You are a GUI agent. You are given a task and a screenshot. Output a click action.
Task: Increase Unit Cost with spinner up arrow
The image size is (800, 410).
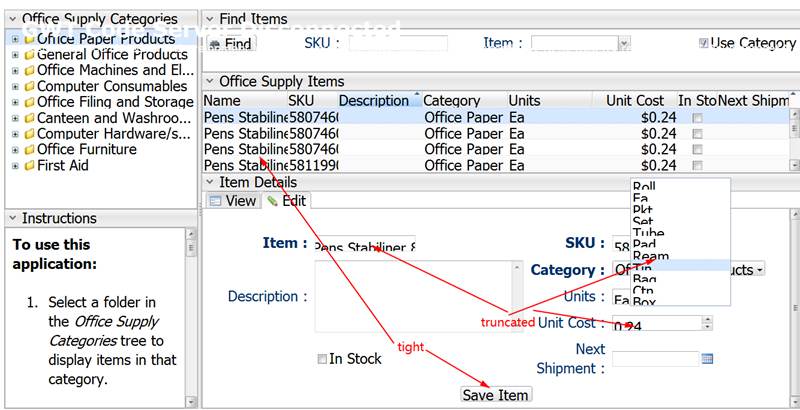click(707, 320)
